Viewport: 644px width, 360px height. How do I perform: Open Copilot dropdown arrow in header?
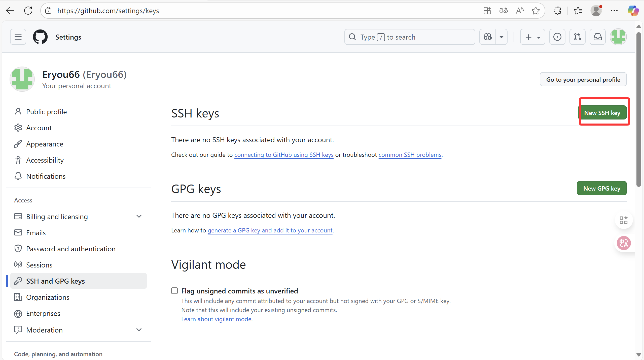[x=502, y=37]
